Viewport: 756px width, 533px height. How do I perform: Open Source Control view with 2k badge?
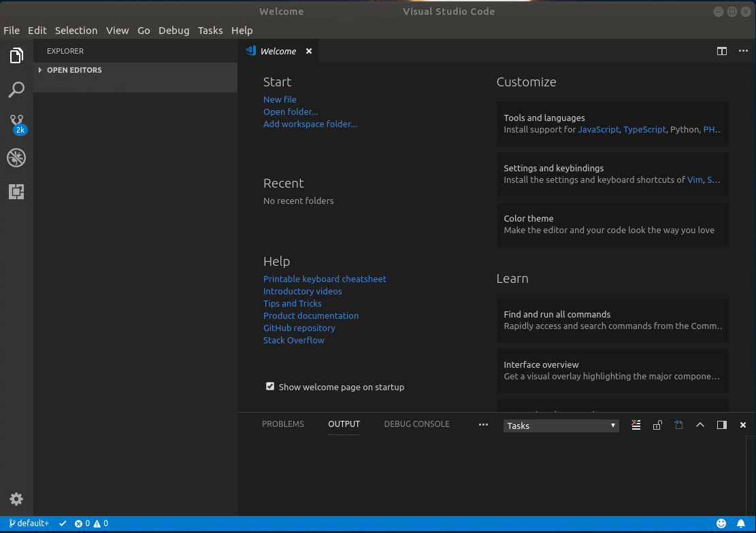point(16,123)
